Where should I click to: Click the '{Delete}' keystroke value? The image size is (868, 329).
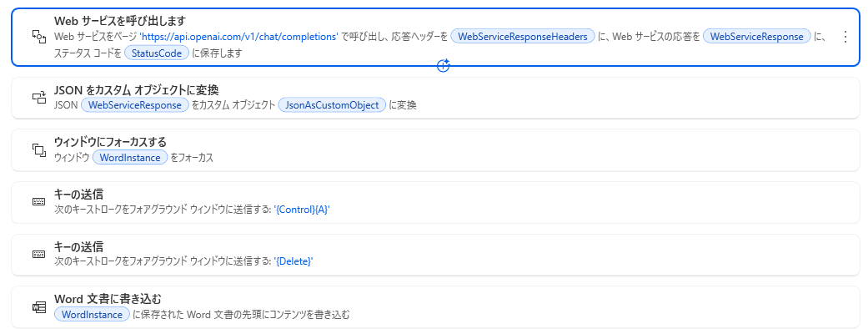pyautogui.click(x=294, y=262)
